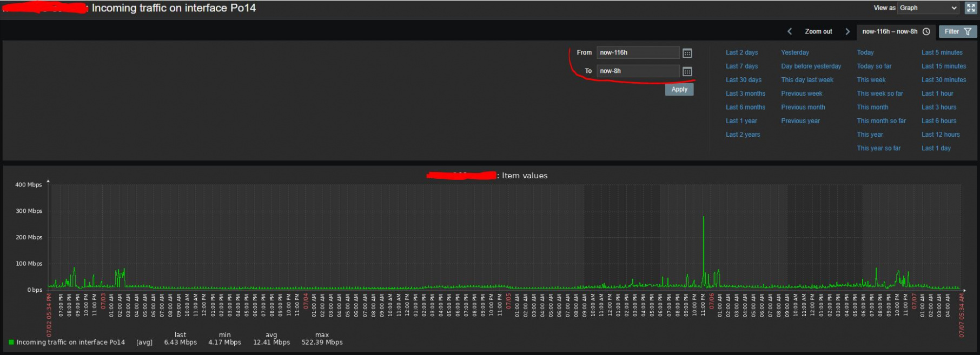Focus the To time input field
Image resolution: width=980 pixels, height=355 pixels.
click(638, 71)
